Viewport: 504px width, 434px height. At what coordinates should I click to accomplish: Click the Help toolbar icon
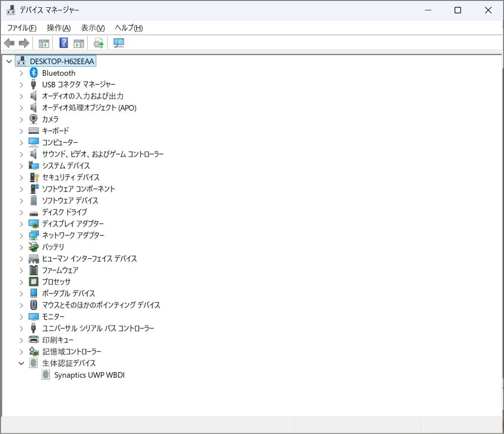pyautogui.click(x=63, y=43)
